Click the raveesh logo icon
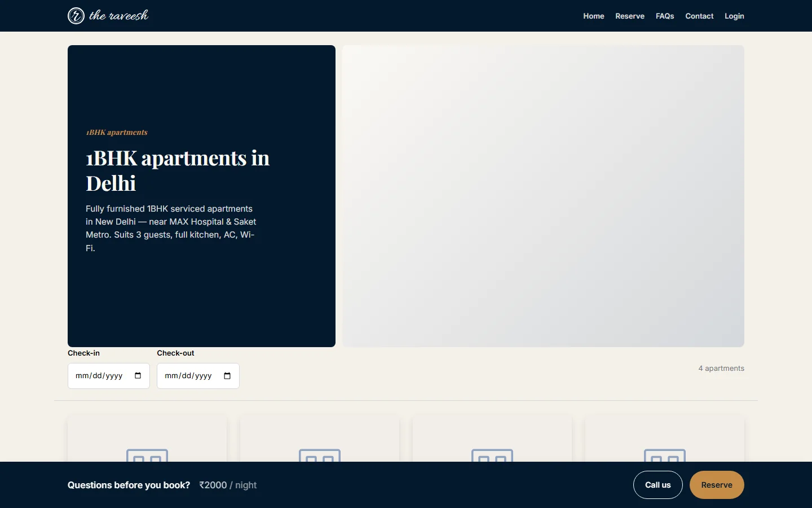The image size is (812, 508). (x=76, y=16)
